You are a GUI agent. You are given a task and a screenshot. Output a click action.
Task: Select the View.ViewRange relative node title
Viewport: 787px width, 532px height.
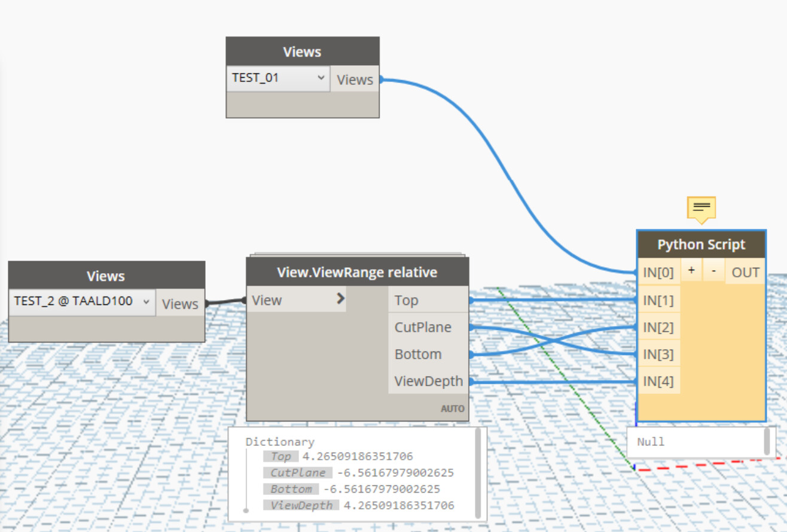358,272
